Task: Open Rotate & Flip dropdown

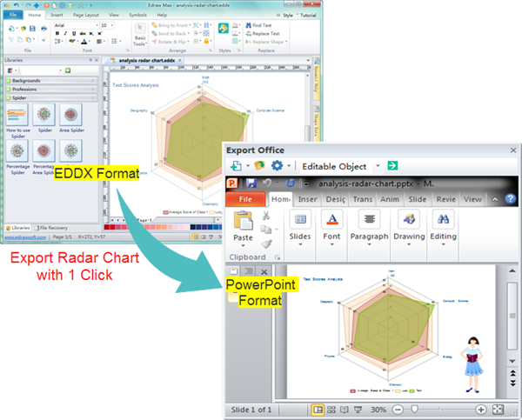Action: pyautogui.click(x=171, y=42)
